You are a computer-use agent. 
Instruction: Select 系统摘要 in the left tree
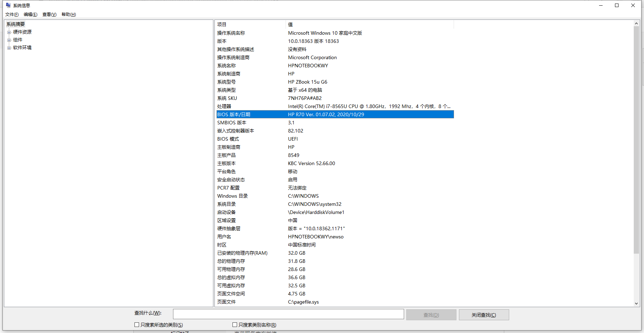[x=15, y=24]
